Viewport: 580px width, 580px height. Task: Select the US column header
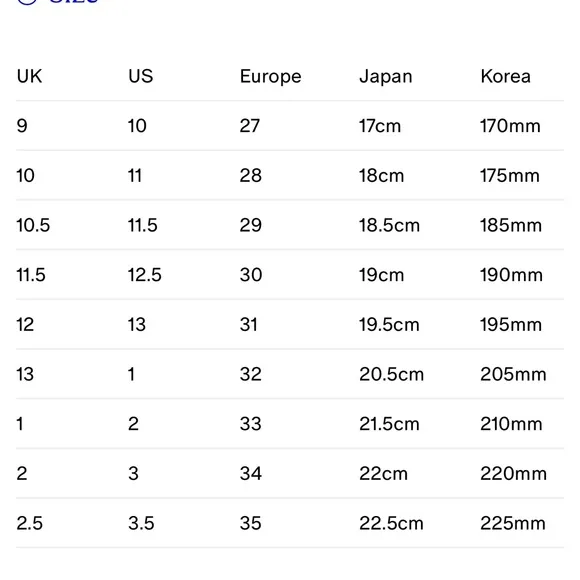point(141,76)
